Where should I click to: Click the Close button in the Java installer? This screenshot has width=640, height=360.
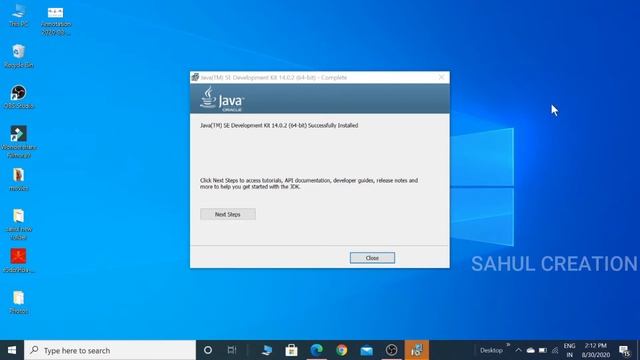click(x=372, y=258)
